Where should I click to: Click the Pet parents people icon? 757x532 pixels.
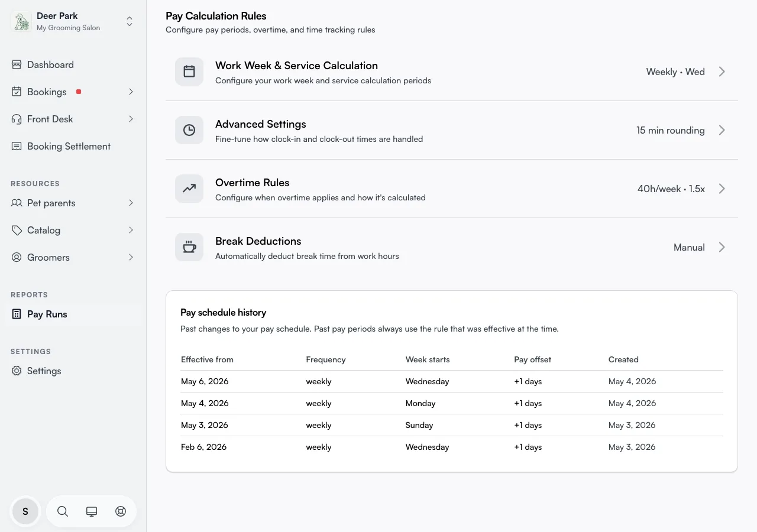coord(17,203)
